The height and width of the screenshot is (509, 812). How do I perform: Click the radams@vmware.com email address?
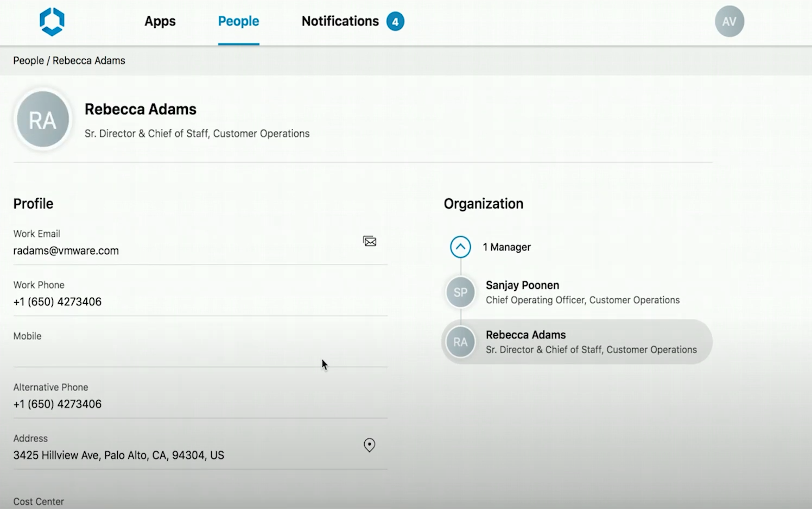click(x=66, y=250)
